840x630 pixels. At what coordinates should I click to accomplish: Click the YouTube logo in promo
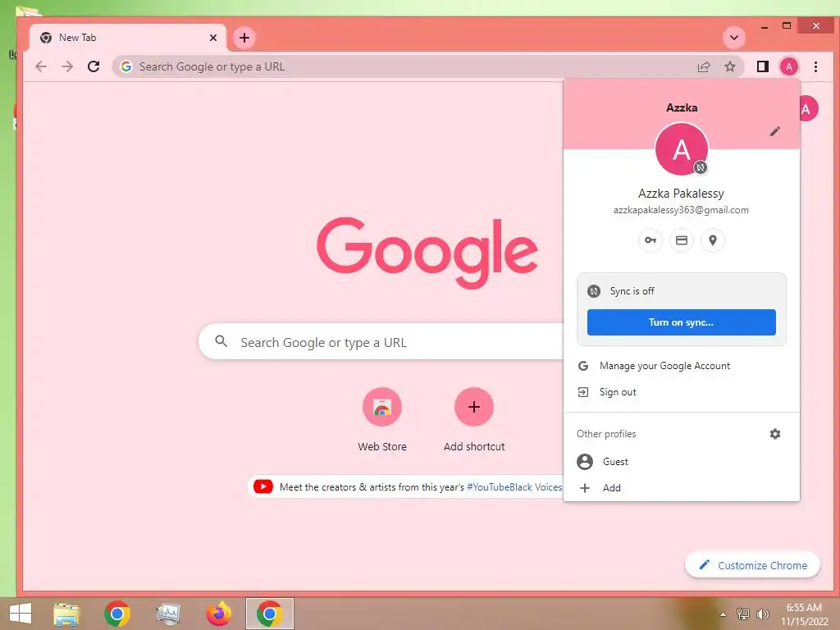click(263, 486)
